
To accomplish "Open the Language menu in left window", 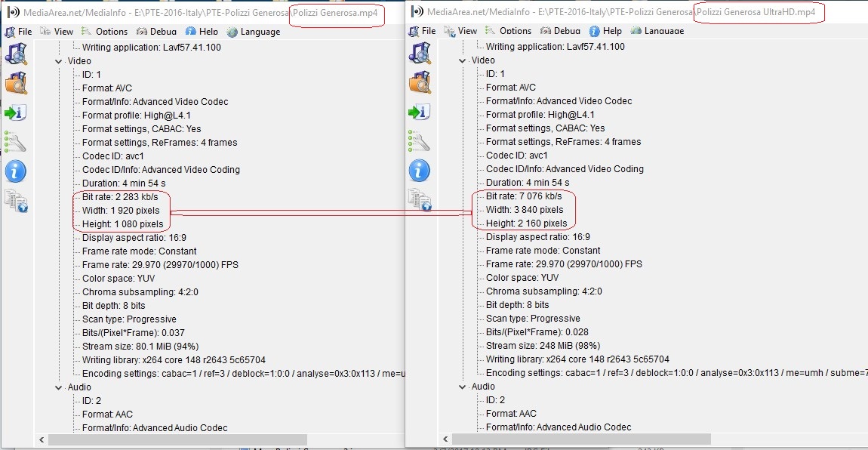I will 253,32.
